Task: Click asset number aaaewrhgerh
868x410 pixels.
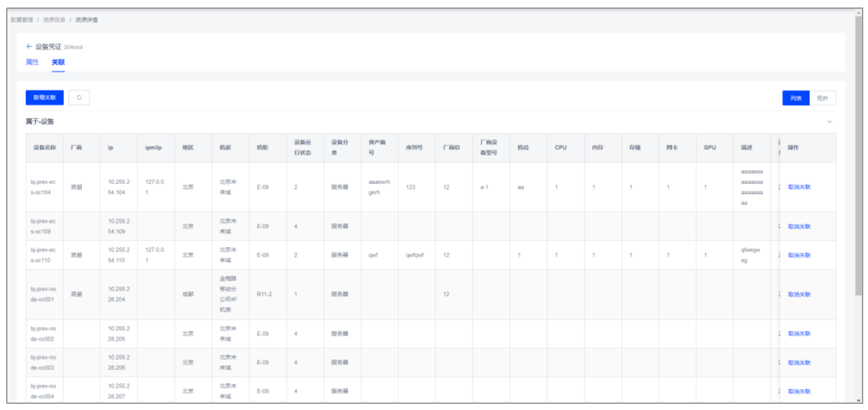Action: coord(379,187)
